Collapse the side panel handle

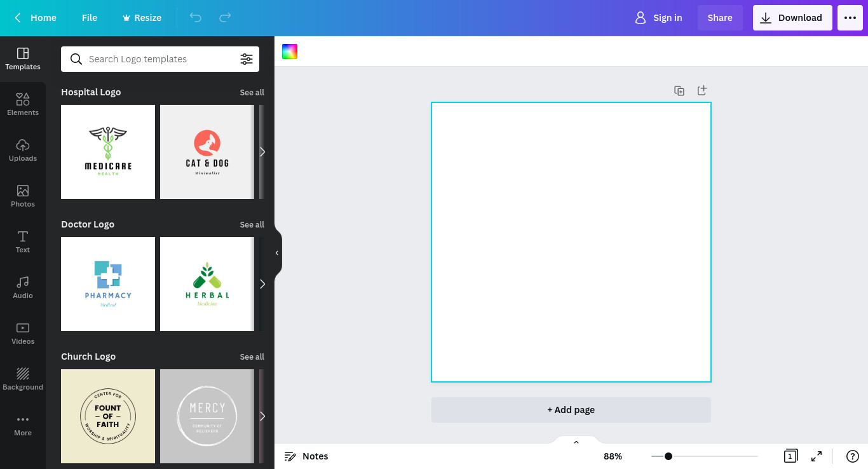point(278,253)
